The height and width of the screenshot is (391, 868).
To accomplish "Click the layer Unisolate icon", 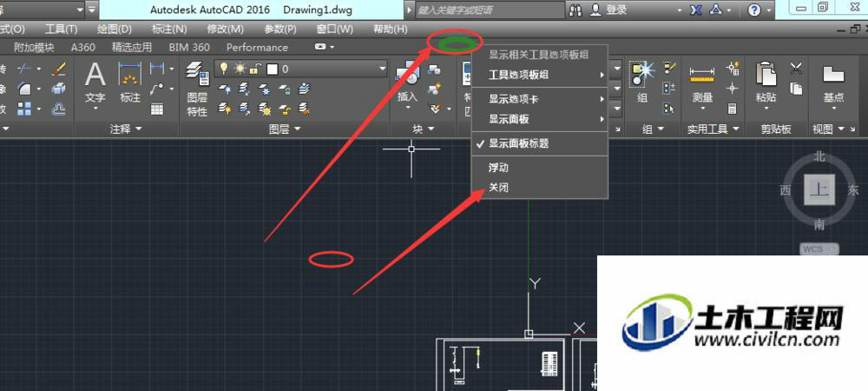I will click(x=245, y=109).
